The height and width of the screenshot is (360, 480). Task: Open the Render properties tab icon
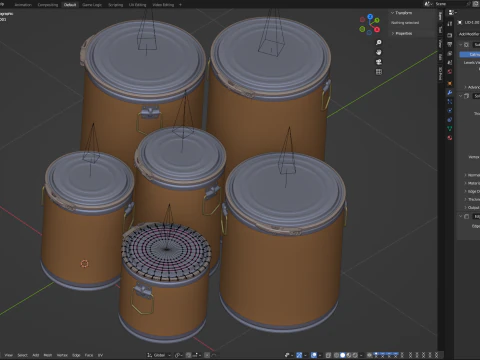coord(450,35)
